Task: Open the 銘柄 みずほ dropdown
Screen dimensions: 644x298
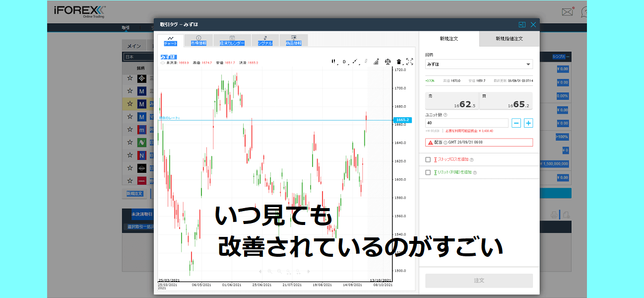Action: (479, 64)
